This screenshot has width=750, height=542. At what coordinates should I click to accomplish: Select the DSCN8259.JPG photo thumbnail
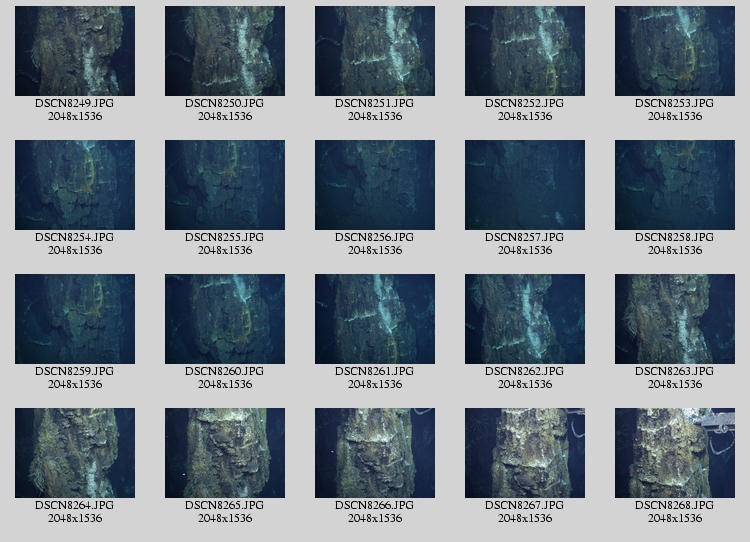(74, 319)
